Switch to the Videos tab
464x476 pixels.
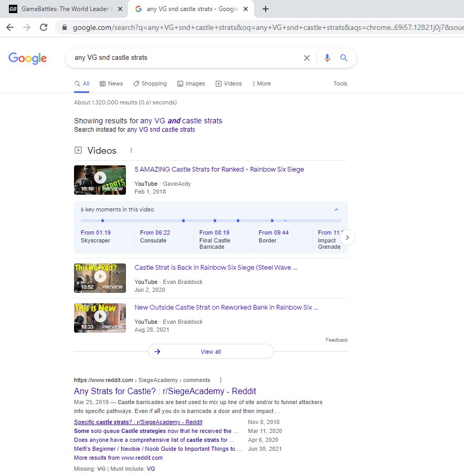229,84
